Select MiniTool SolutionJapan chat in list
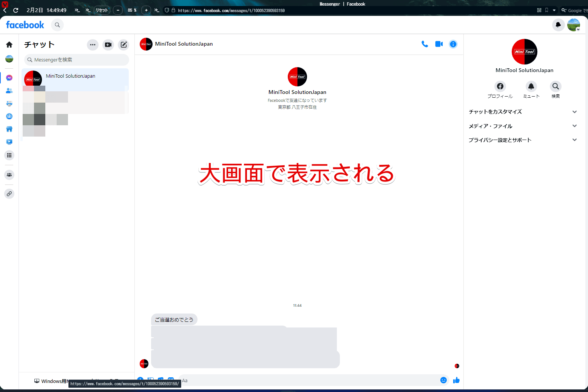This screenshot has width=588, height=392. pos(75,80)
